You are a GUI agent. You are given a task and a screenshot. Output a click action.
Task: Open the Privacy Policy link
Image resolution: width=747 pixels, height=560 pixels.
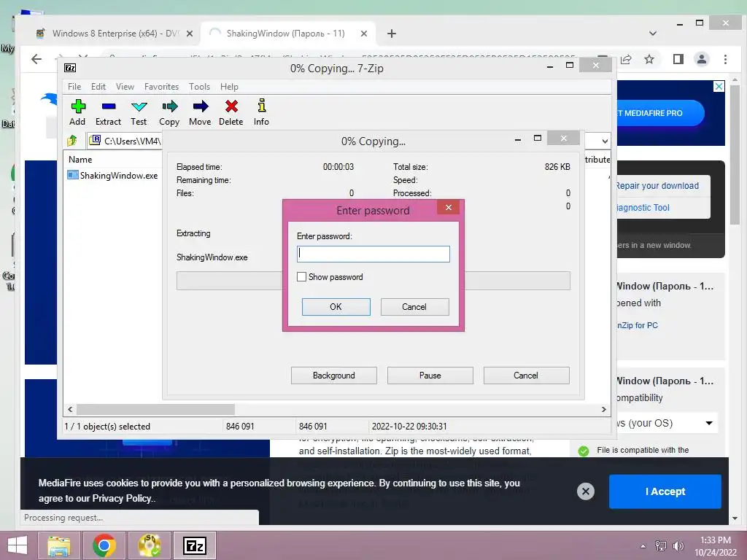[x=122, y=498]
